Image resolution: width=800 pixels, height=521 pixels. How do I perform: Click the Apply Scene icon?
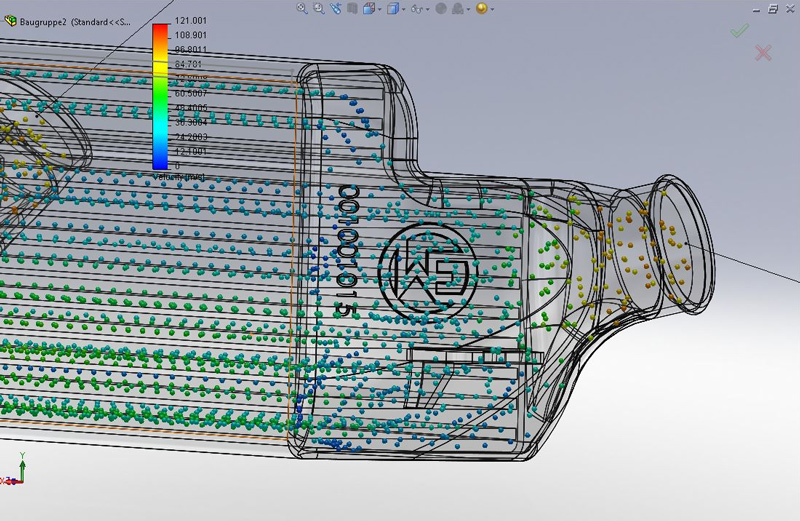[457, 8]
